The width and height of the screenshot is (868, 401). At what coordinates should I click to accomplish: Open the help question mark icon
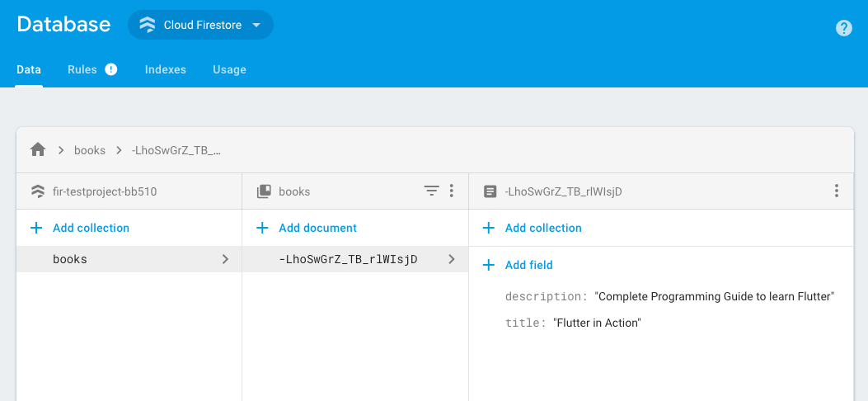[843, 28]
